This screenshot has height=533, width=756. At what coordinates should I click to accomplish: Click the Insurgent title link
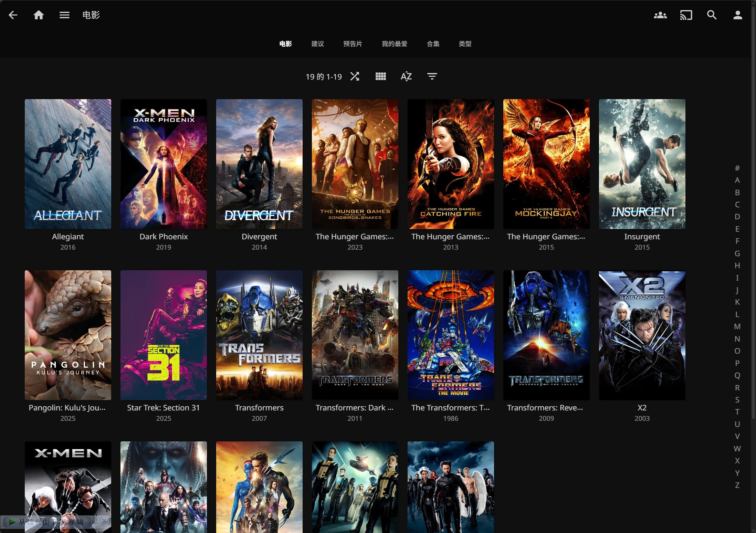tap(642, 237)
